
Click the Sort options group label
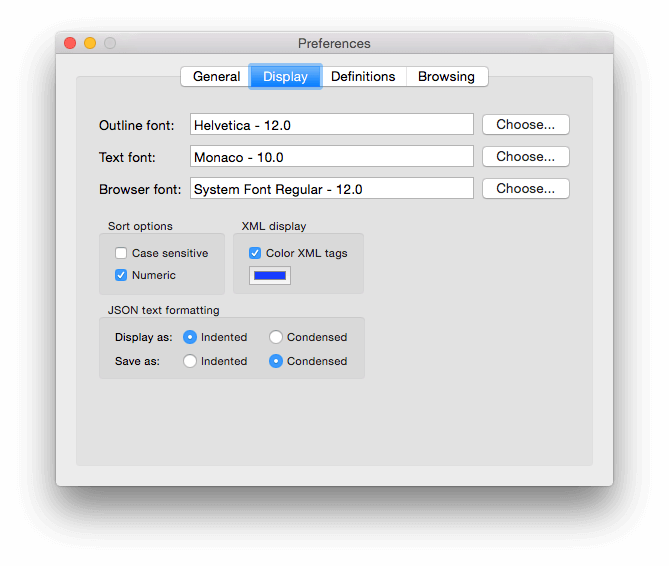(140, 226)
